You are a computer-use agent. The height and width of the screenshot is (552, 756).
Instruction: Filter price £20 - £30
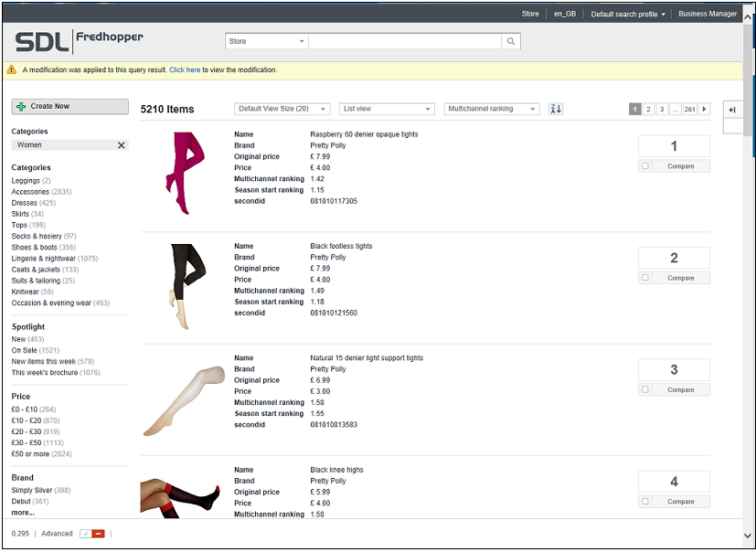pos(36,432)
